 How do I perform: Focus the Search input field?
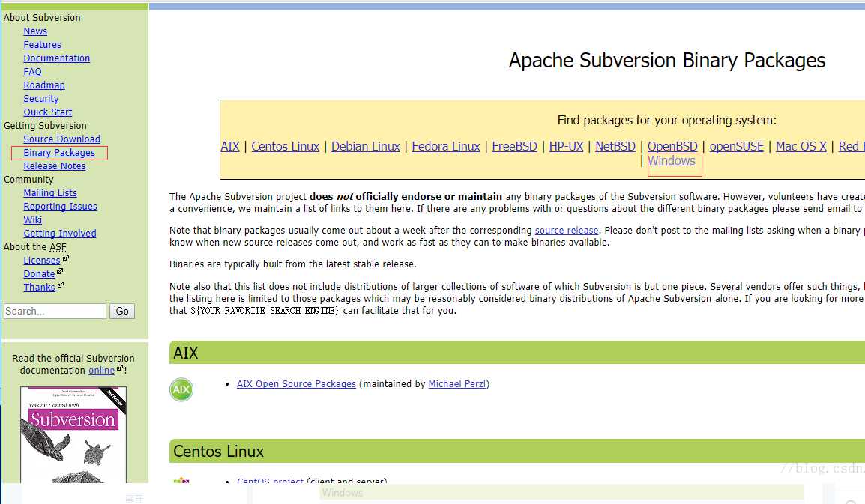[x=55, y=311]
